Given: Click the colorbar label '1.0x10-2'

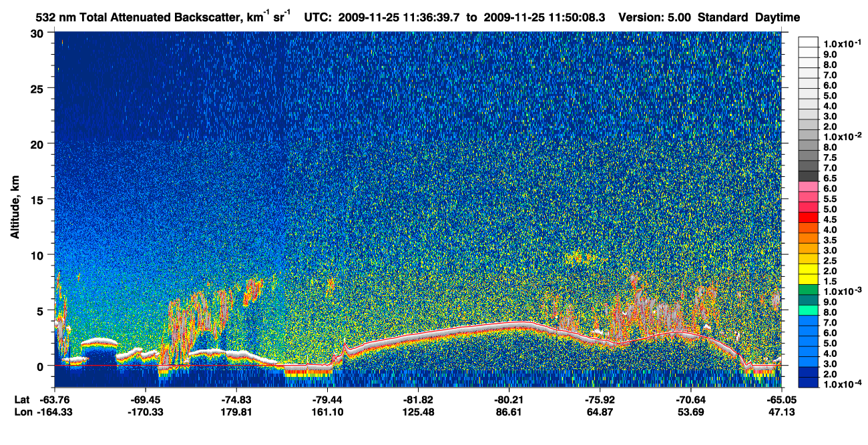Looking at the screenshot, I should coord(841,137).
